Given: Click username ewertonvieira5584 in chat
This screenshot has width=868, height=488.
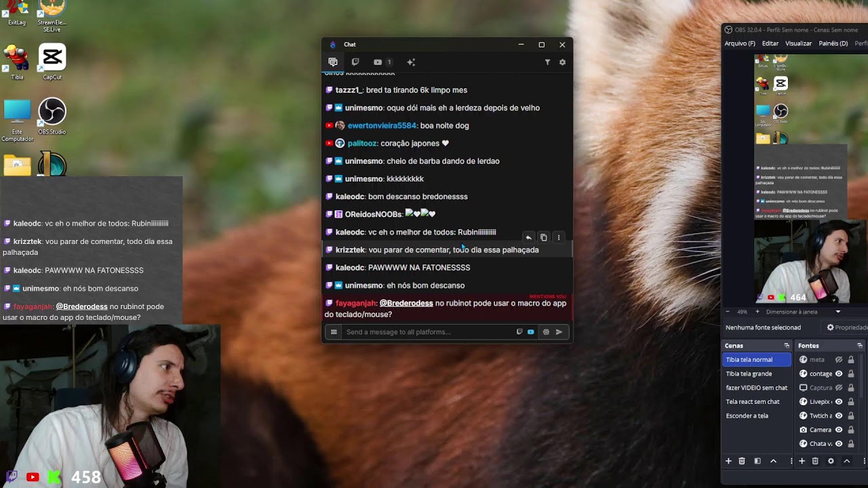Looking at the screenshot, I should pos(382,125).
